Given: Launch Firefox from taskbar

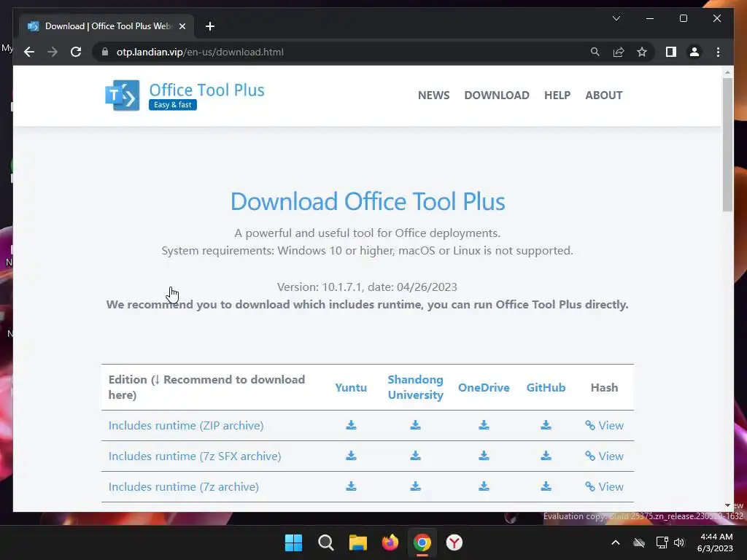Looking at the screenshot, I should [390, 542].
